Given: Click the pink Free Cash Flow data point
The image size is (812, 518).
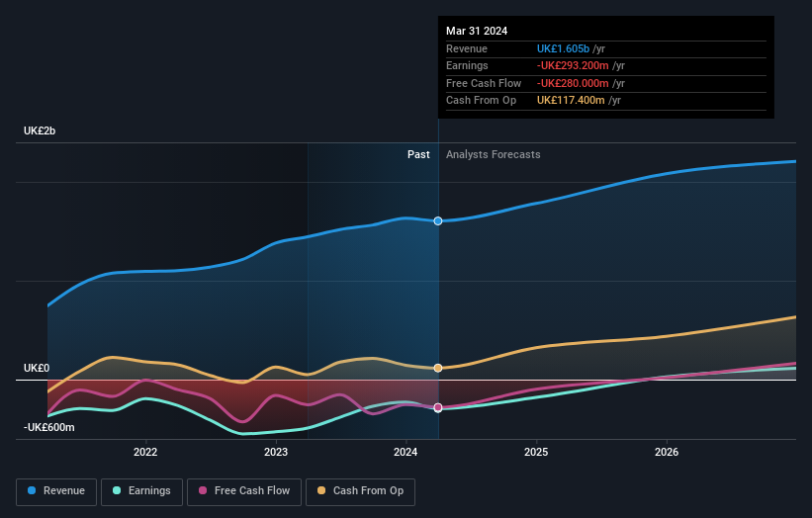Looking at the screenshot, I should point(438,407).
